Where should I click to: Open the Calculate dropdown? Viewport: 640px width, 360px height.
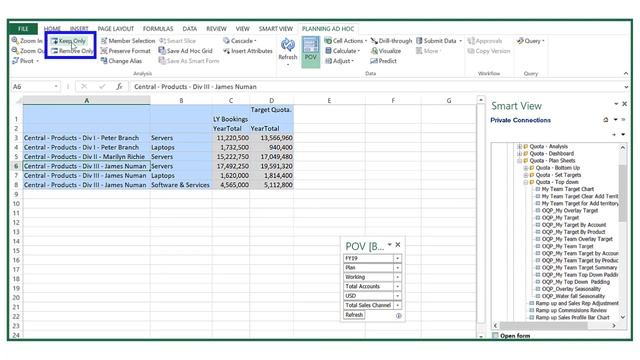(x=342, y=51)
